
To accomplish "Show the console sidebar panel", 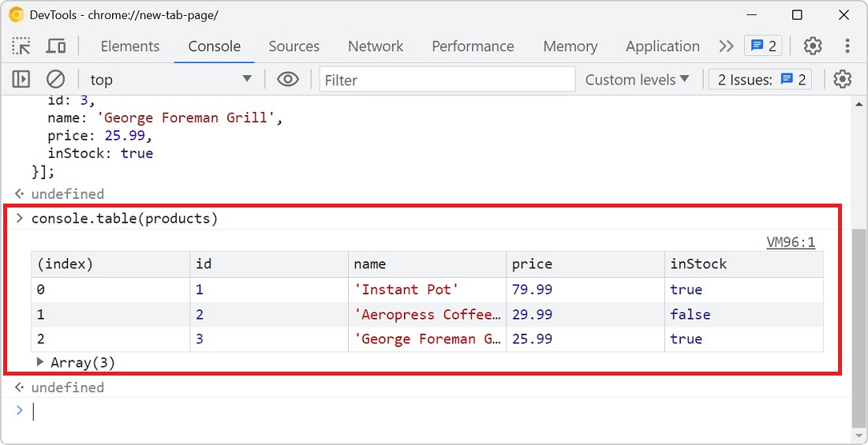I will [x=21, y=80].
